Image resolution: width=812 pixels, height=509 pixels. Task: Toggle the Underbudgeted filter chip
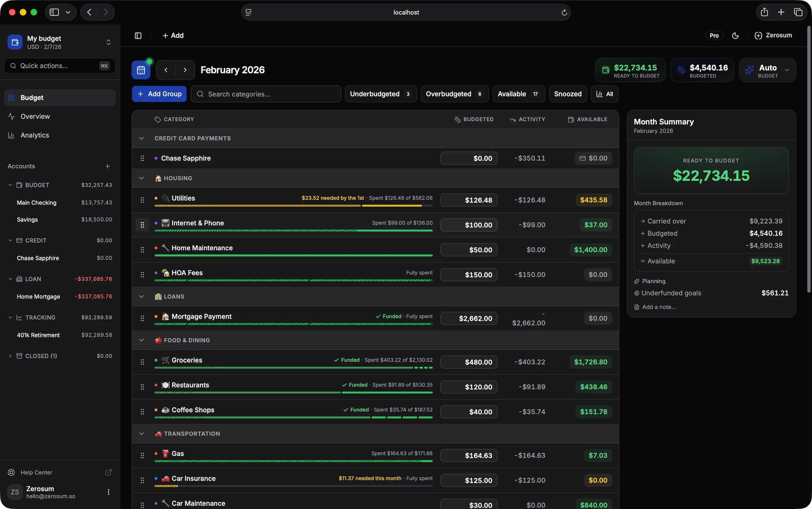380,94
